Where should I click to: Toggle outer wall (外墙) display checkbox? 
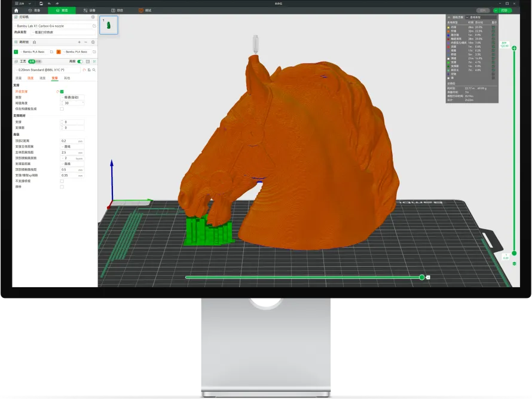pyautogui.click(x=493, y=31)
